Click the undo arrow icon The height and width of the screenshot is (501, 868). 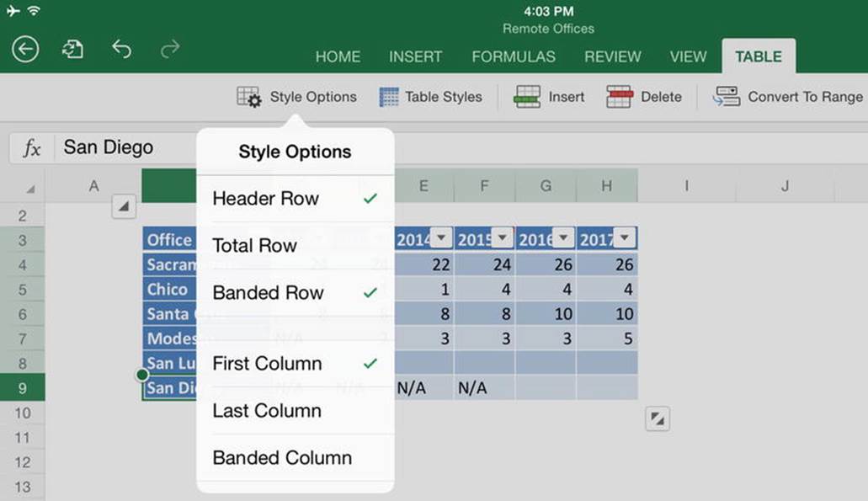point(121,49)
